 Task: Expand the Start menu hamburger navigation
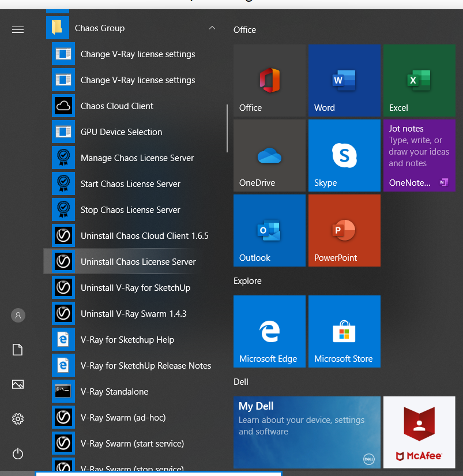pos(18,29)
